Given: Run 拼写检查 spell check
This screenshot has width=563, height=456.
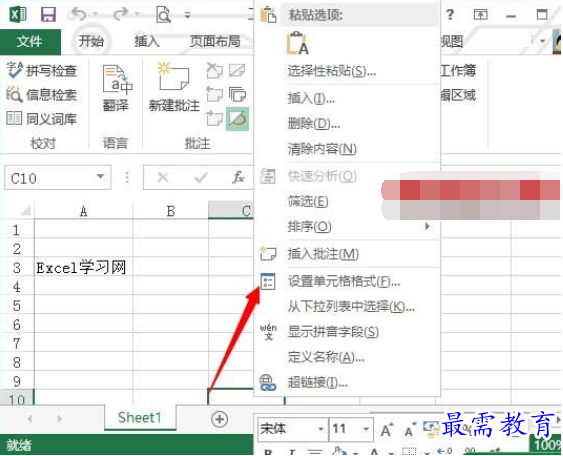Looking at the screenshot, I should [42, 70].
